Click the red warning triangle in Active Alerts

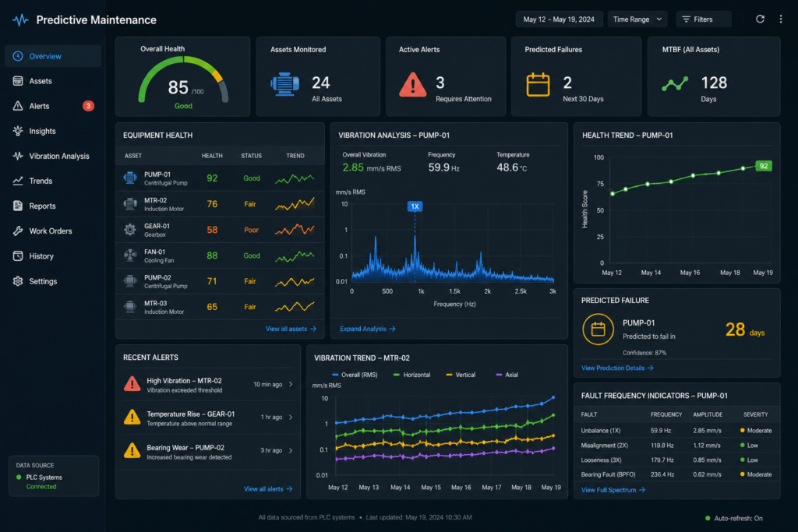pyautogui.click(x=413, y=84)
